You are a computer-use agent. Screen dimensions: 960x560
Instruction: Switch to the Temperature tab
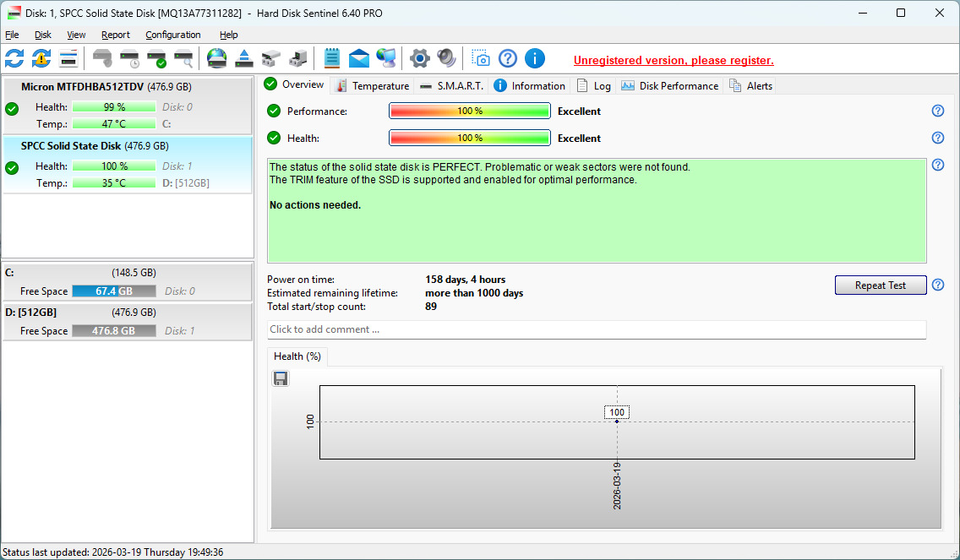click(x=373, y=85)
